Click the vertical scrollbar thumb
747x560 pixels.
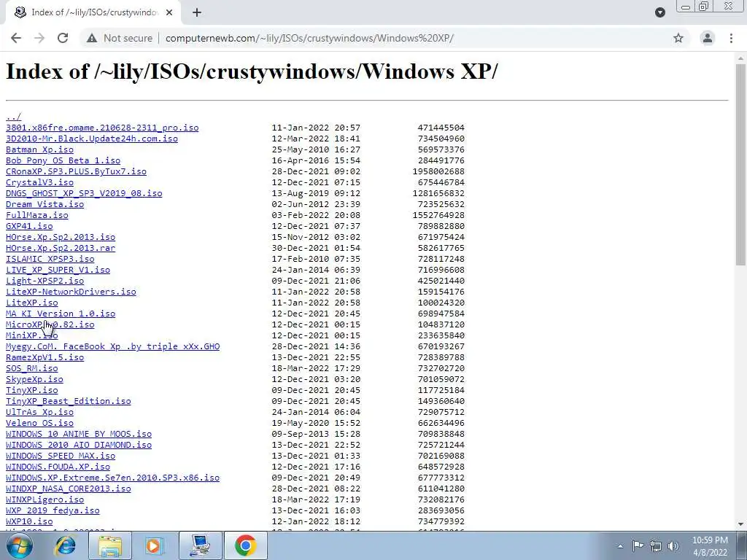click(740, 164)
